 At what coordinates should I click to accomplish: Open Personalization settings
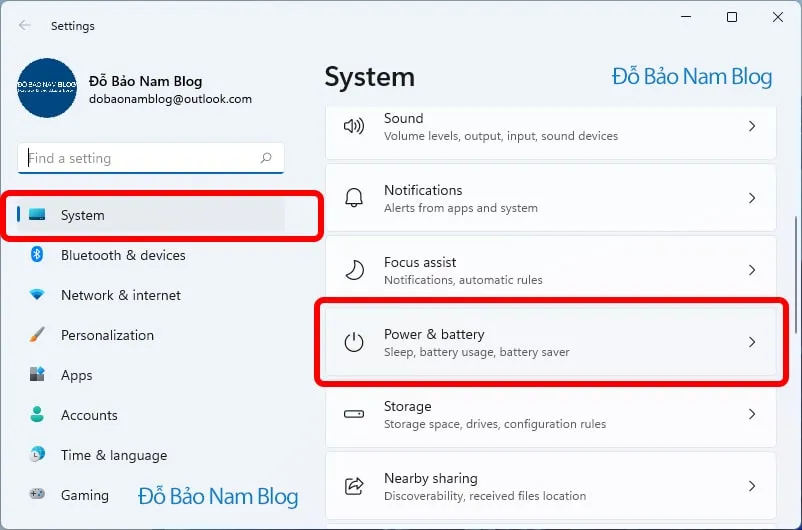(x=151, y=335)
